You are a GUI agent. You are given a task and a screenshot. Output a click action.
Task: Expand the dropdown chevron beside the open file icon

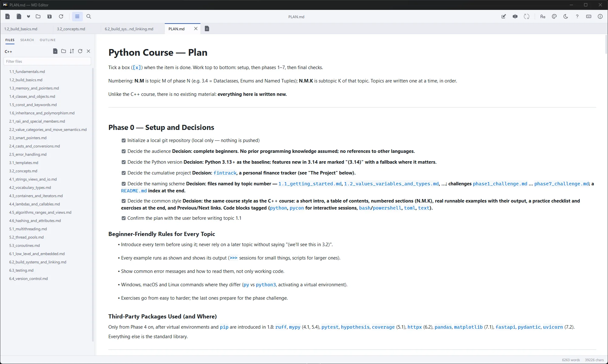pos(29,17)
